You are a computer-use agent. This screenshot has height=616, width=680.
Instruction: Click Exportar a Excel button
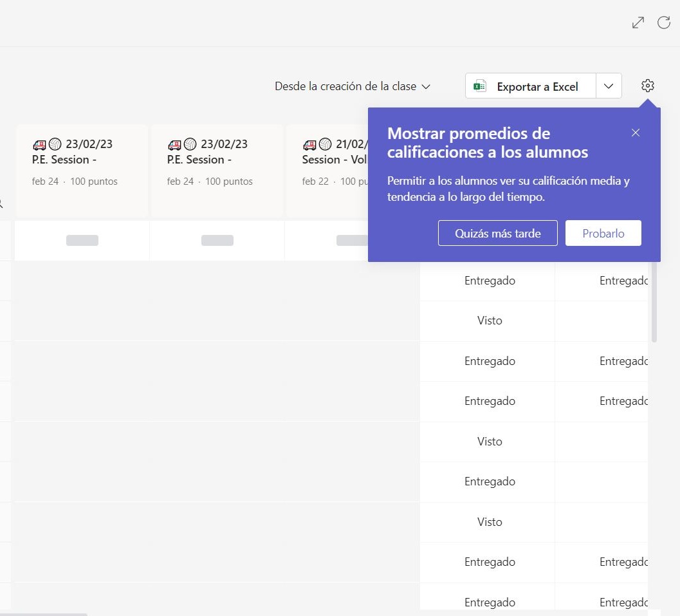pos(530,86)
